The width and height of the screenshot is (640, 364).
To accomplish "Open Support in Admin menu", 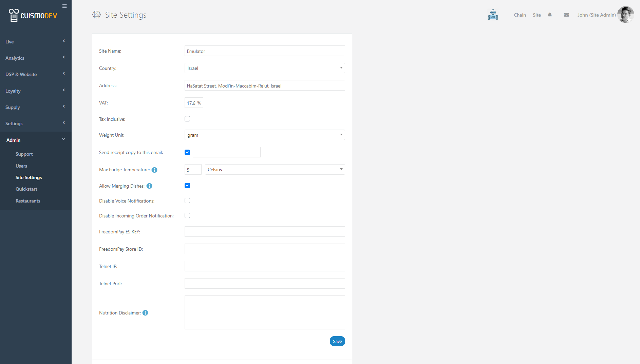I will [x=24, y=154].
